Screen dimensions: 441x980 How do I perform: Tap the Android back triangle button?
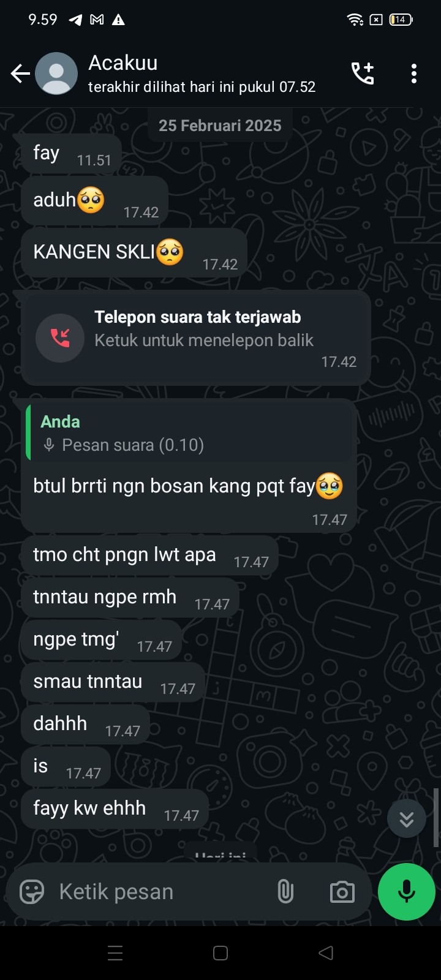[326, 953]
